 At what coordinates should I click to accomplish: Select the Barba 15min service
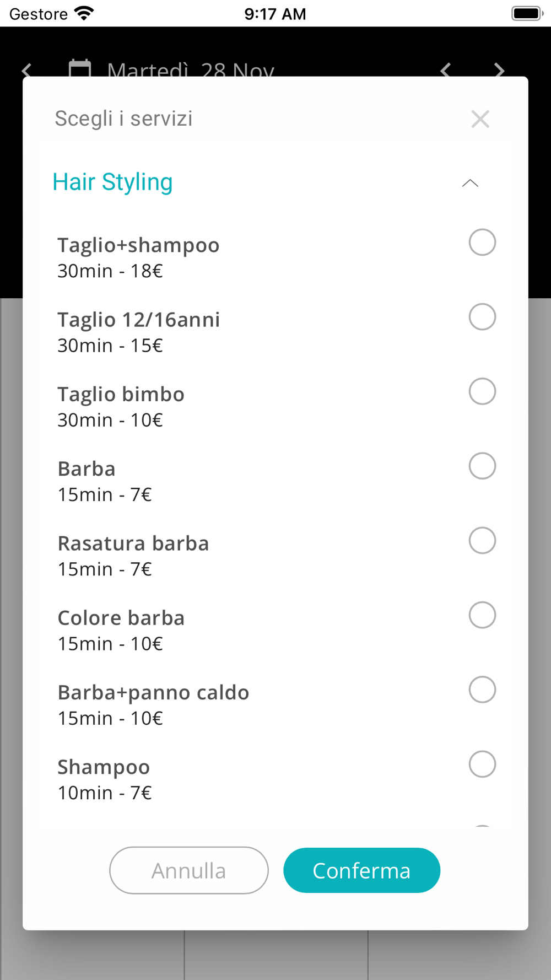pyautogui.click(x=482, y=466)
